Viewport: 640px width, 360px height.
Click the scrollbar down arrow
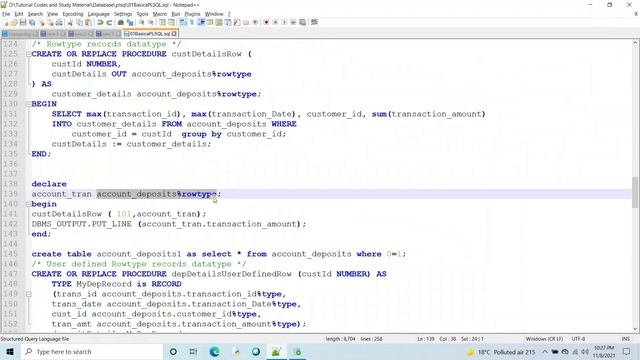pyautogui.click(x=636, y=329)
